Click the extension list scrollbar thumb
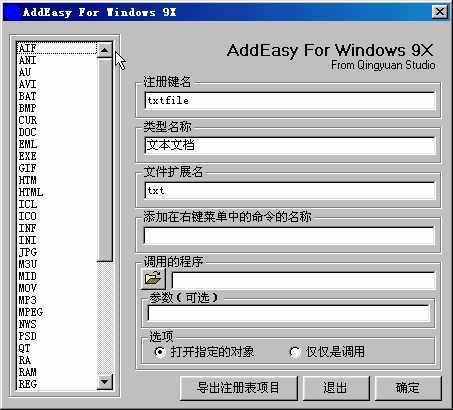The image size is (453, 410). coord(105,159)
